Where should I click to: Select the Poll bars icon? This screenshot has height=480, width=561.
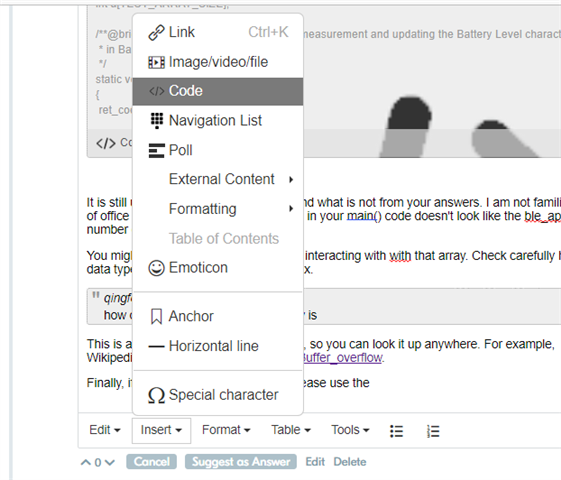[x=156, y=150]
